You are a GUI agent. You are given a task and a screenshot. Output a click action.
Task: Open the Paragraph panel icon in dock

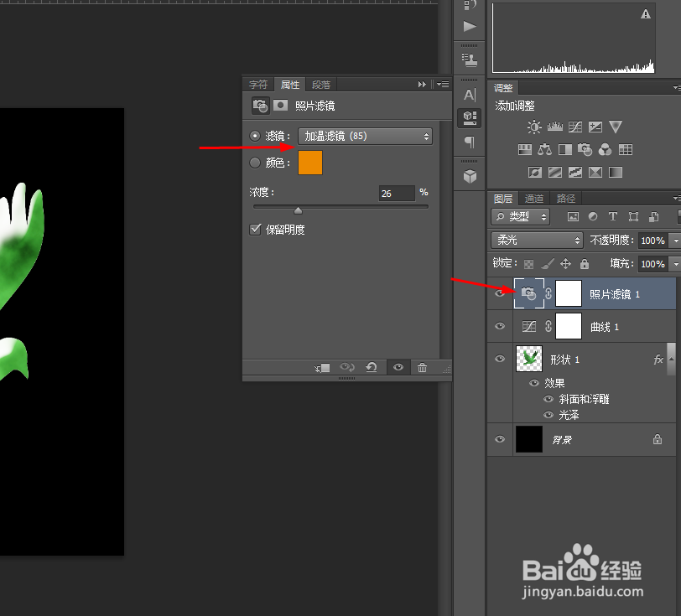[x=470, y=142]
